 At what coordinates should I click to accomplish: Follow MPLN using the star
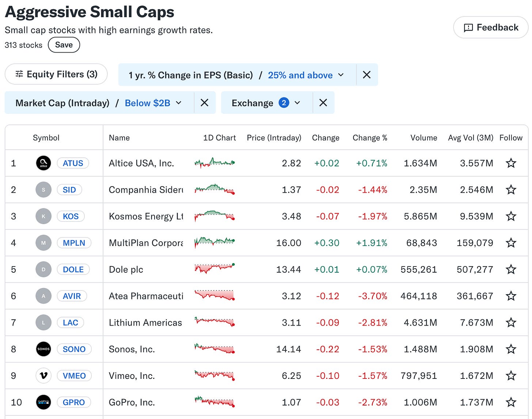coord(511,243)
